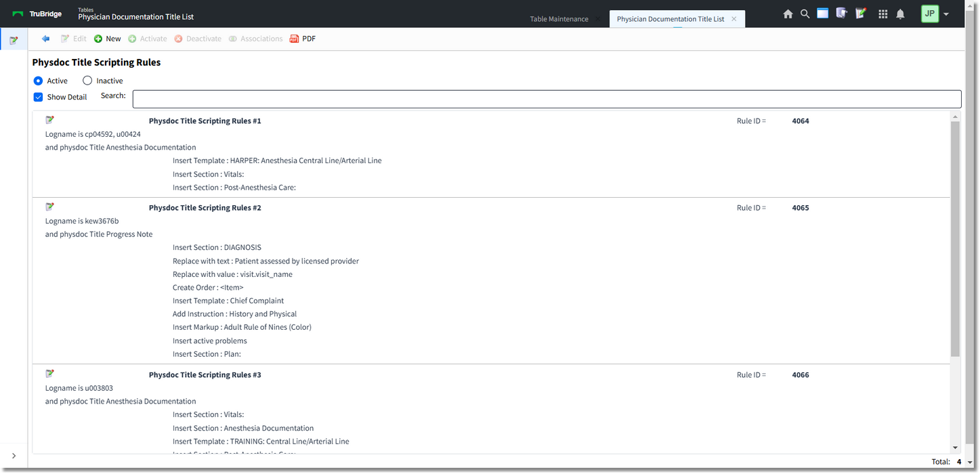This screenshot has width=980, height=474.
Task: Click the Total count value 4
Action: [x=959, y=462]
